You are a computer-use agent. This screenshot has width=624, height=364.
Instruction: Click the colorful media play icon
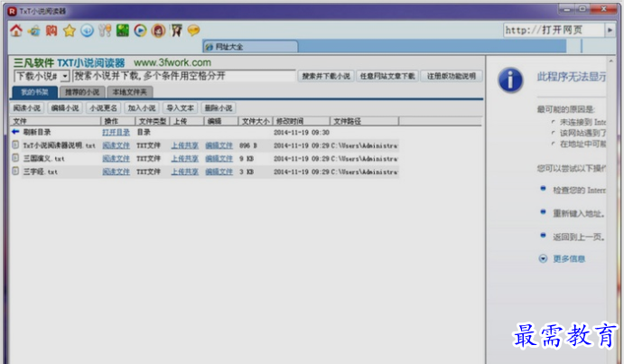coord(140,31)
